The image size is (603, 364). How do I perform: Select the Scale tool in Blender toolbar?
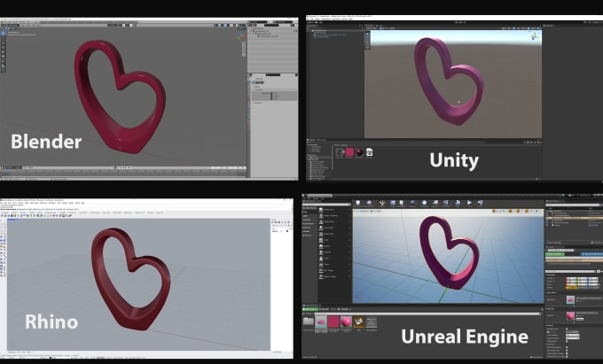pos(3,52)
